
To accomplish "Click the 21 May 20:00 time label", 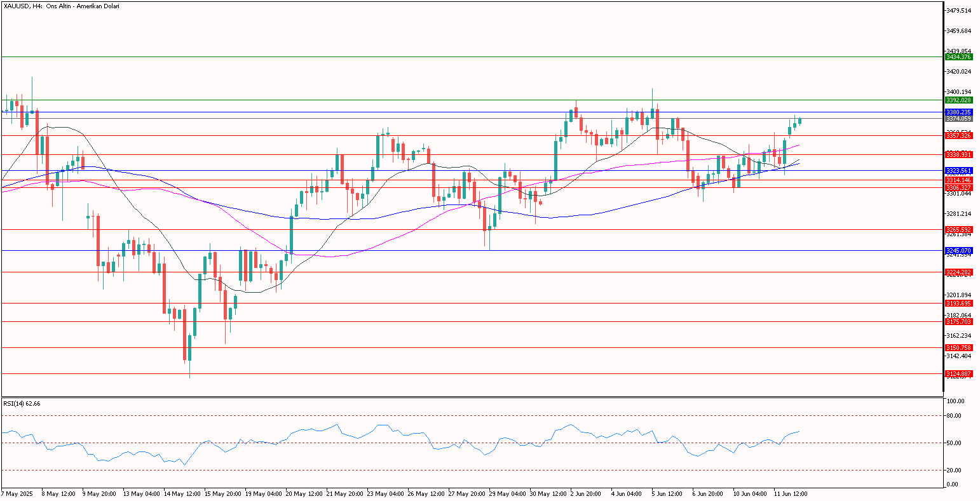I will (344, 493).
